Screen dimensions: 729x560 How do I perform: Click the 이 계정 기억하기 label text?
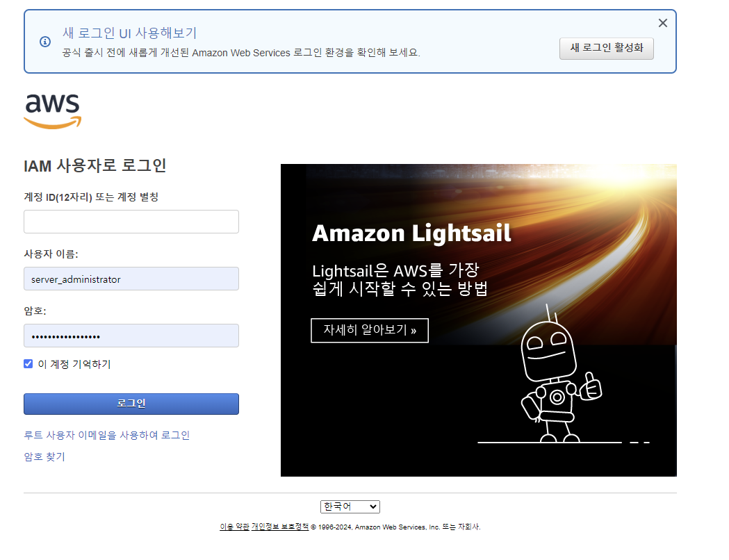(x=74, y=364)
